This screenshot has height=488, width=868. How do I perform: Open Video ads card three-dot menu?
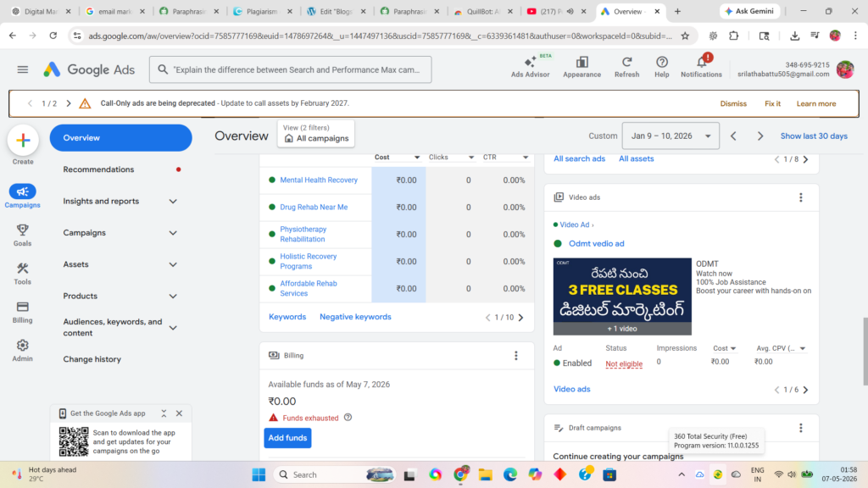point(800,197)
